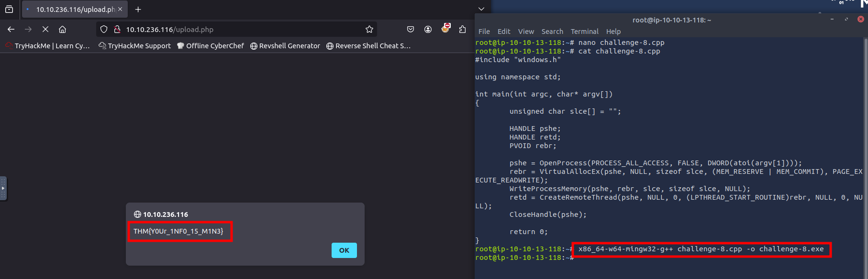Viewport: 868px width, 279px height.
Task: Open the proxy extension icon with red badge
Action: 445,28
